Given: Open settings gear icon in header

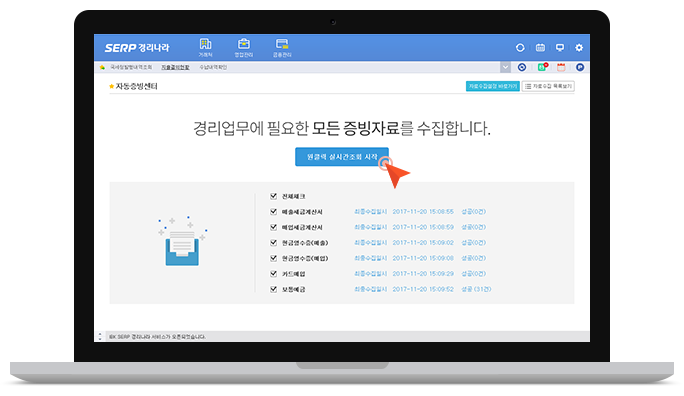Looking at the screenshot, I should 579,48.
